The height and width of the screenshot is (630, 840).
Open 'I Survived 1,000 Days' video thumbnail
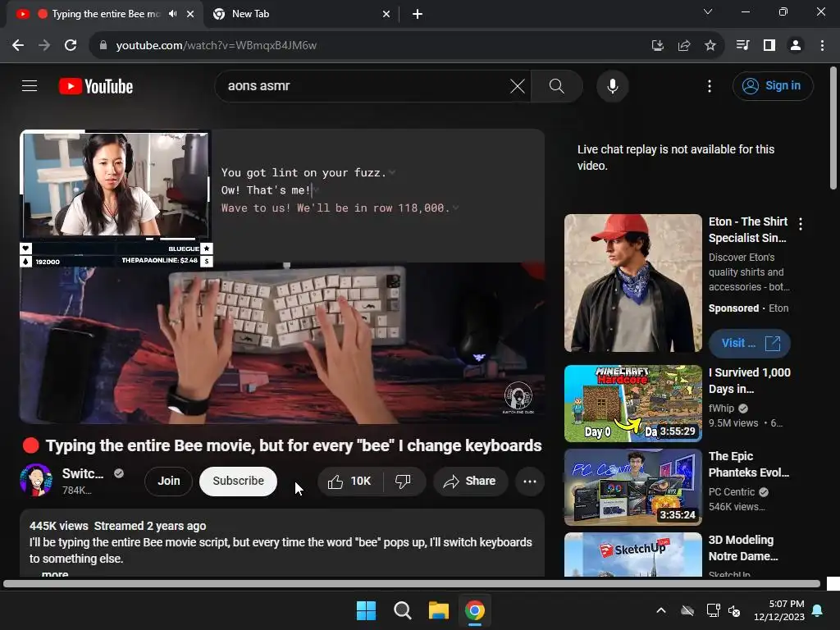point(633,404)
